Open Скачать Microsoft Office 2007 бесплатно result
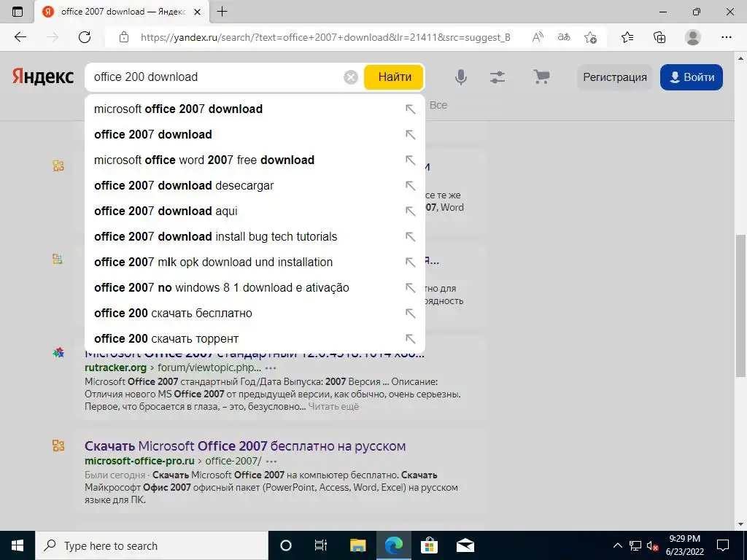This screenshot has width=747, height=560. [245, 446]
